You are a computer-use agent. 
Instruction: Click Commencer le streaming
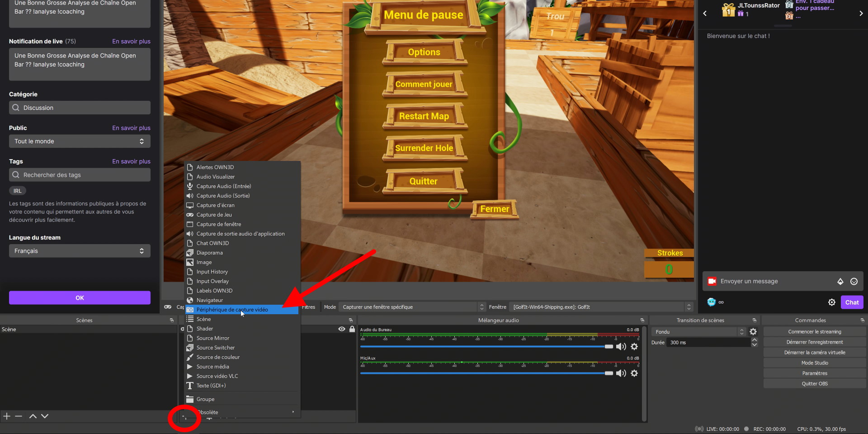815,331
